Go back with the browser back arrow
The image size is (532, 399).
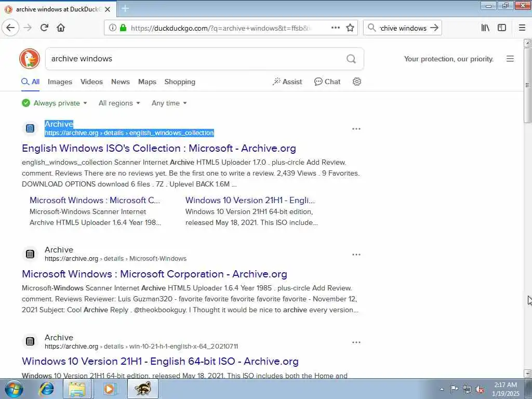point(10,28)
